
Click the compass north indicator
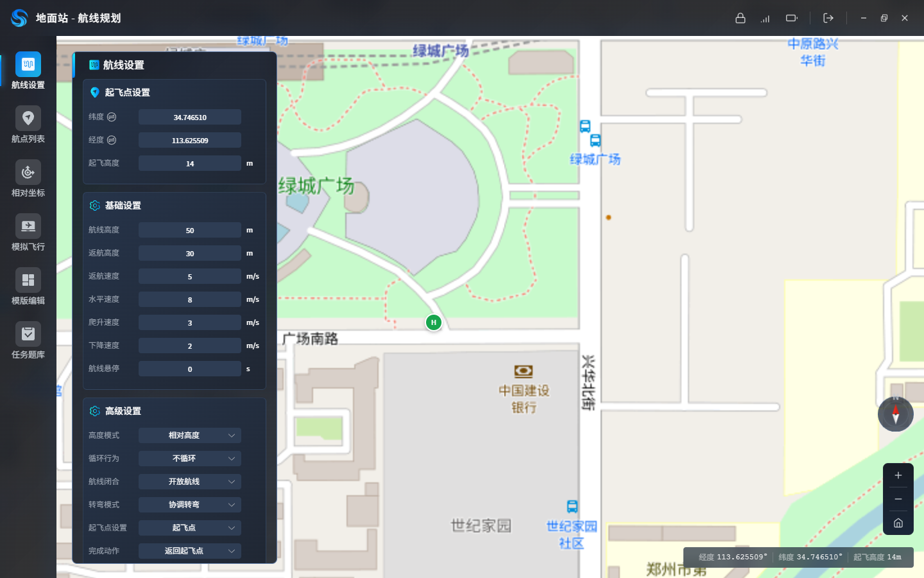896,414
